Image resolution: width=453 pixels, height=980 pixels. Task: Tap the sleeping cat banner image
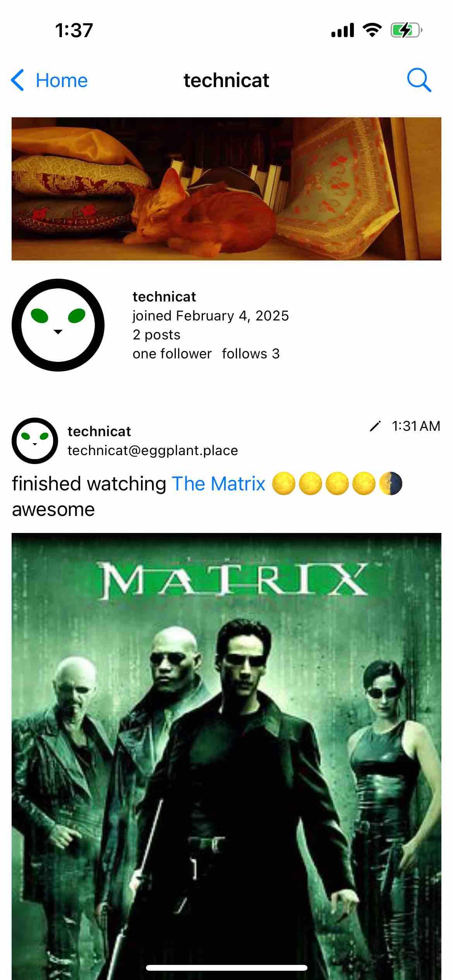pos(226,189)
